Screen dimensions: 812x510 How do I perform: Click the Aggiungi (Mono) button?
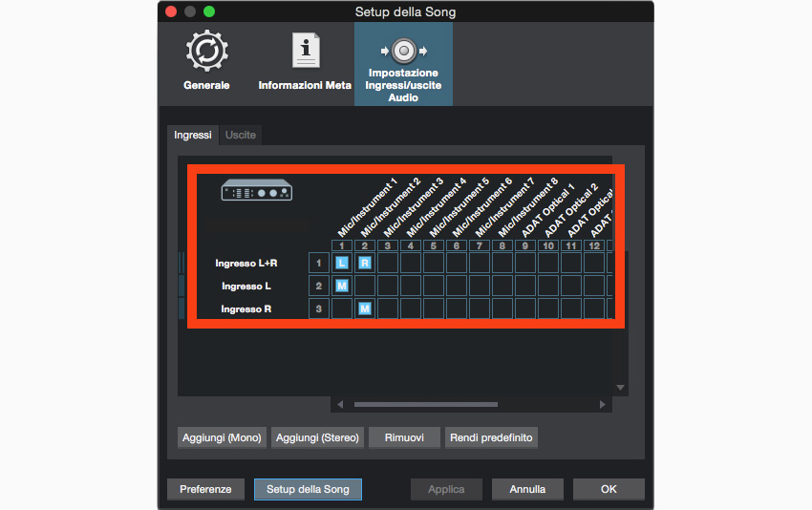222,437
